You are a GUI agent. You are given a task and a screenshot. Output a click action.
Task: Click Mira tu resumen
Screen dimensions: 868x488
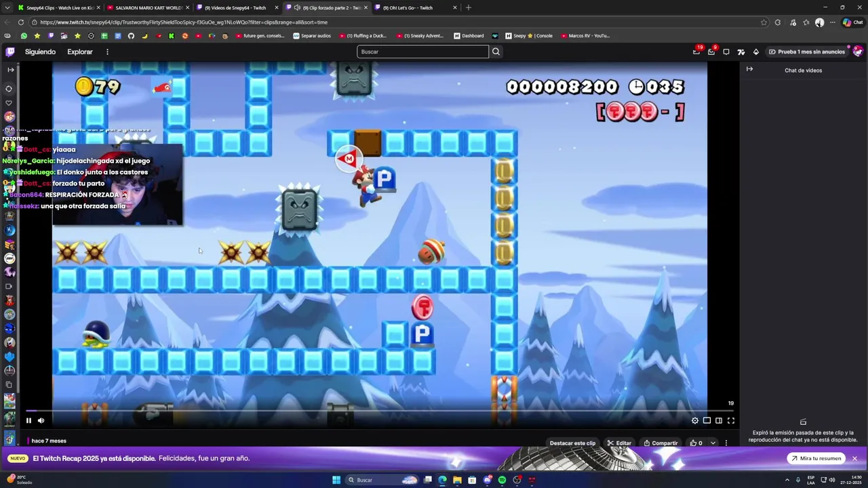pos(816,458)
